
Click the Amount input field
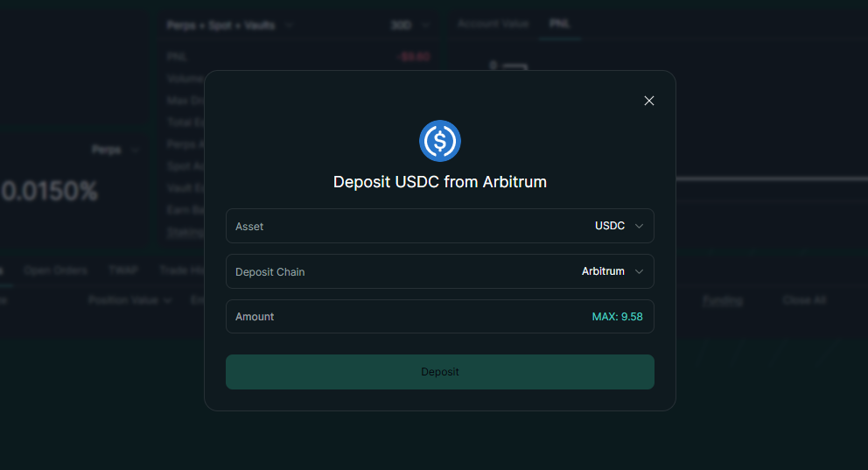402,317
